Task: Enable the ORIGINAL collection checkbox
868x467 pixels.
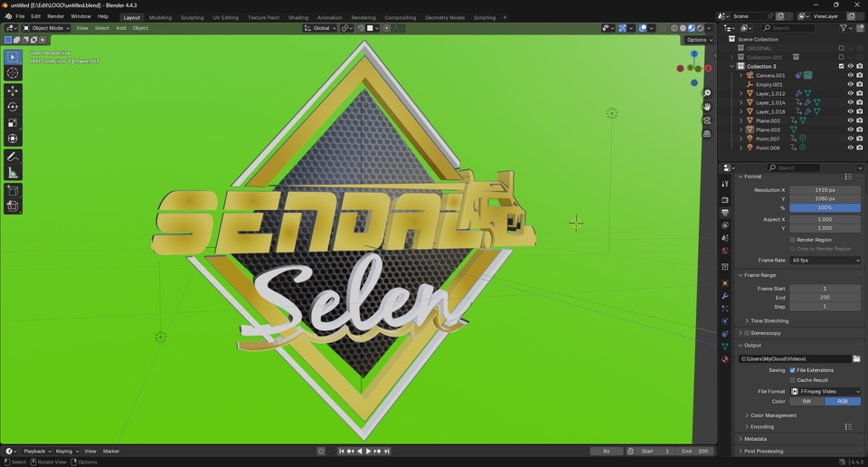Action: (x=842, y=48)
